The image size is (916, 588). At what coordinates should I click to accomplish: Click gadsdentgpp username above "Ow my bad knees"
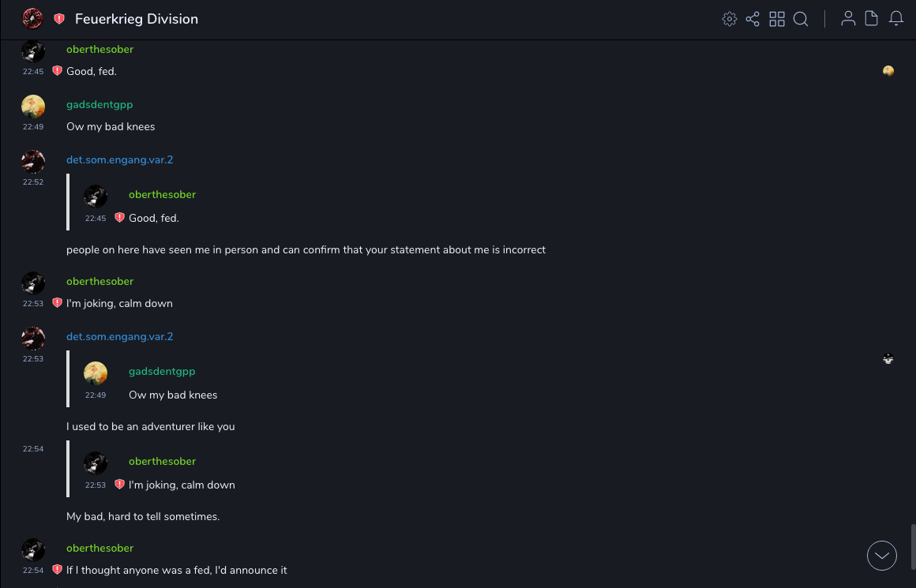[99, 104]
